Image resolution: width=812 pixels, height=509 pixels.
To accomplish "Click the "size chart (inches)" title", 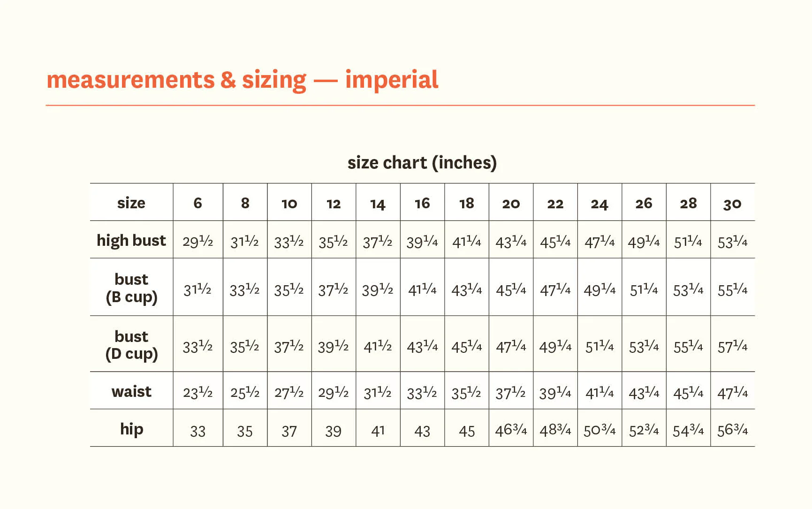I will 422,163.
